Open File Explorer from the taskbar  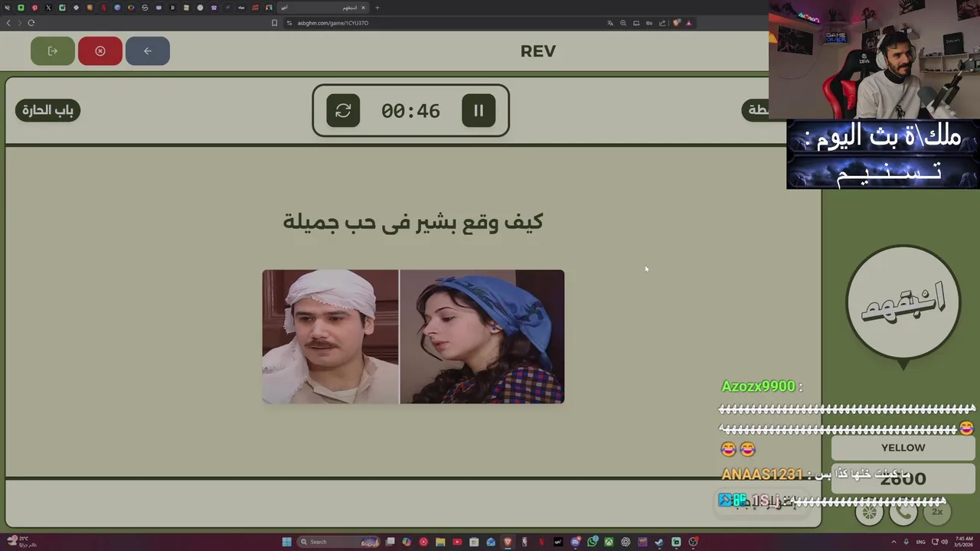click(x=440, y=542)
